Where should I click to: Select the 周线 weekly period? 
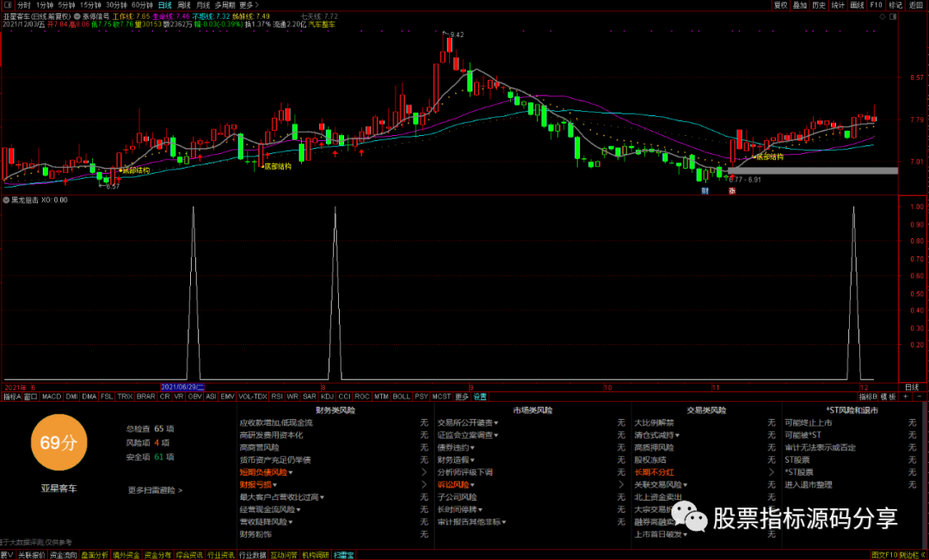pos(184,5)
